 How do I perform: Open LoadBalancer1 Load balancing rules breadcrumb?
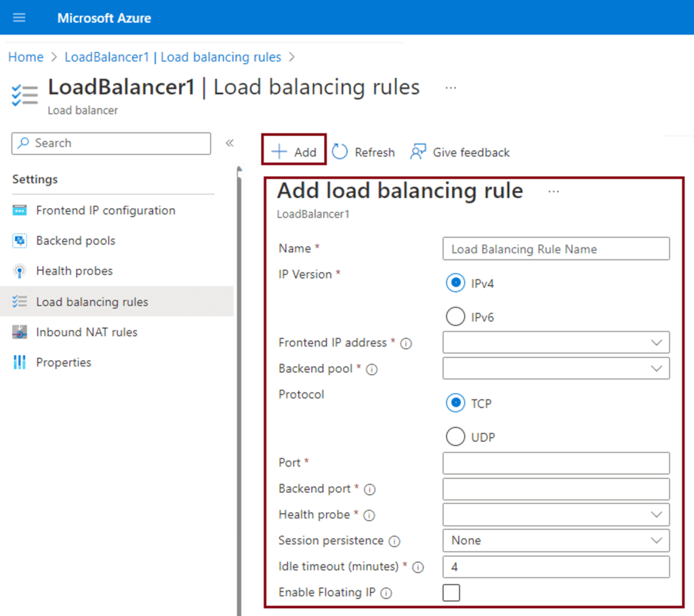(173, 57)
